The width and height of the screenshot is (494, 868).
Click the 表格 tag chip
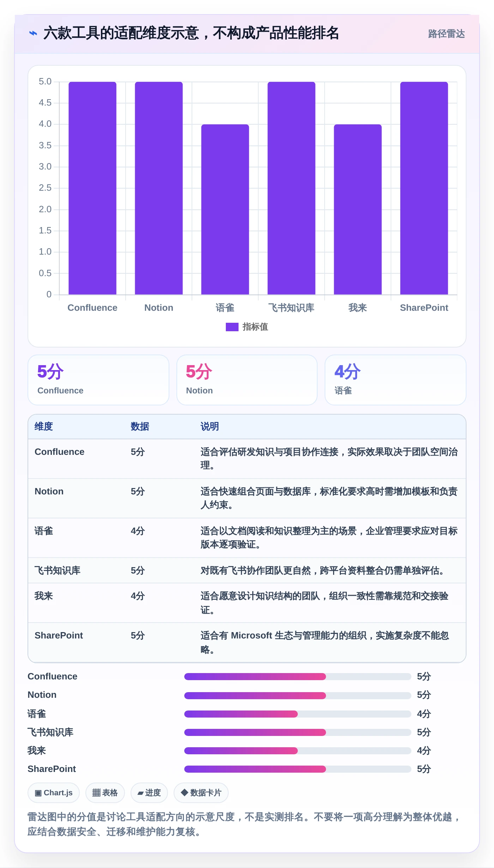click(105, 793)
